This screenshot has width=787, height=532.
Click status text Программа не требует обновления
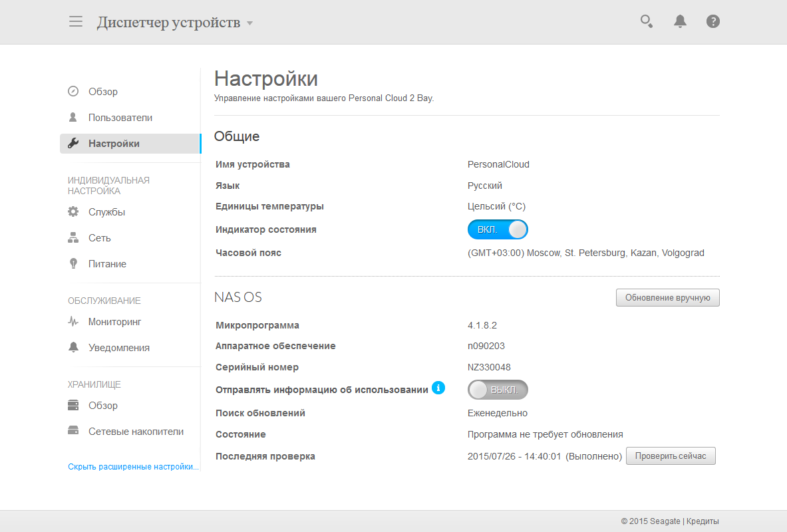pos(545,435)
